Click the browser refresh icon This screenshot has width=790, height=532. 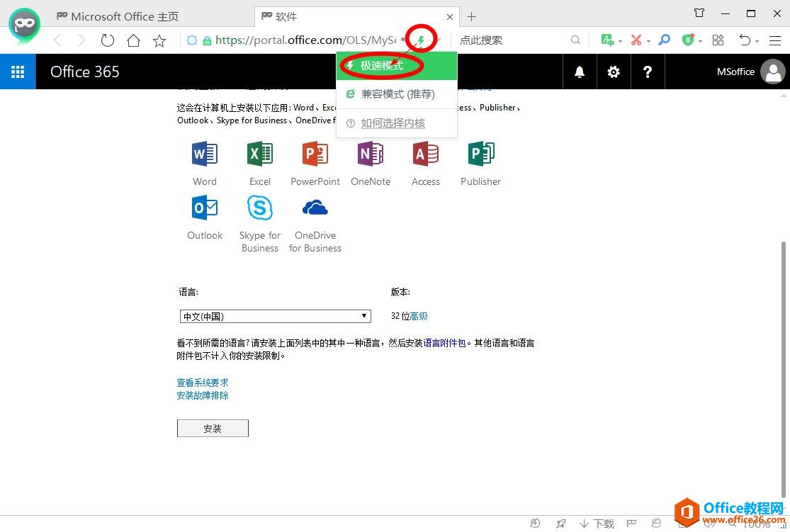[x=108, y=40]
